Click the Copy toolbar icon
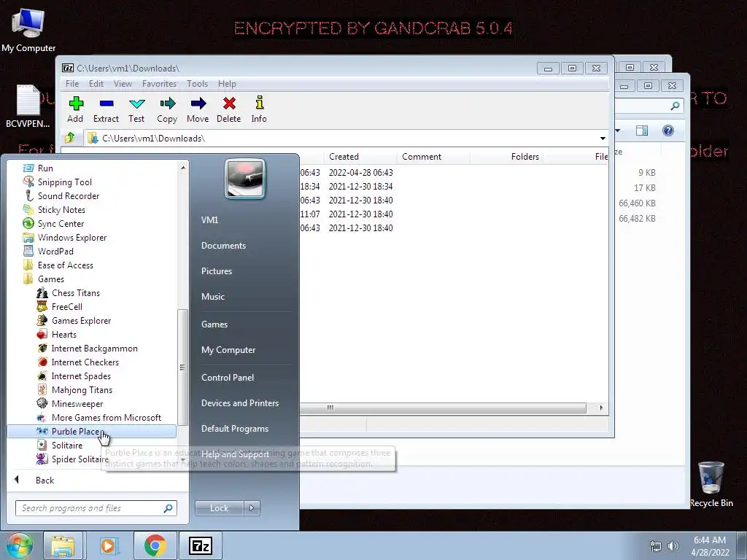Viewport: 747px width, 560px height. point(167,109)
